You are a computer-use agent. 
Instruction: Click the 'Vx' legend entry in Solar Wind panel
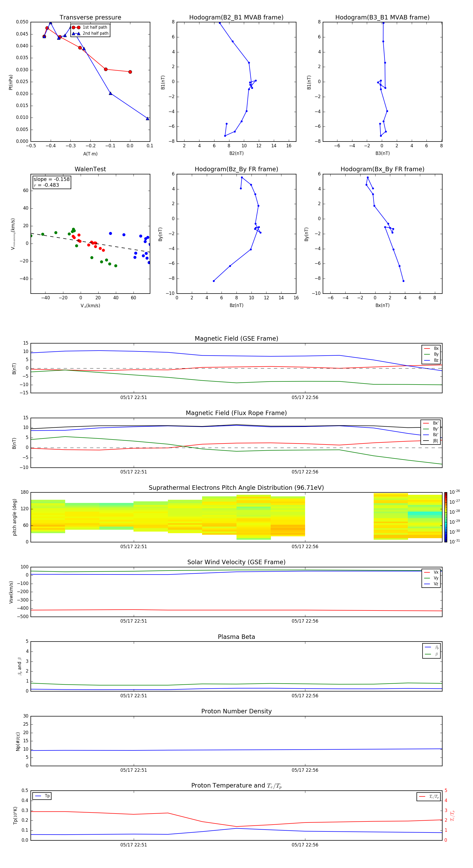[431, 572]
